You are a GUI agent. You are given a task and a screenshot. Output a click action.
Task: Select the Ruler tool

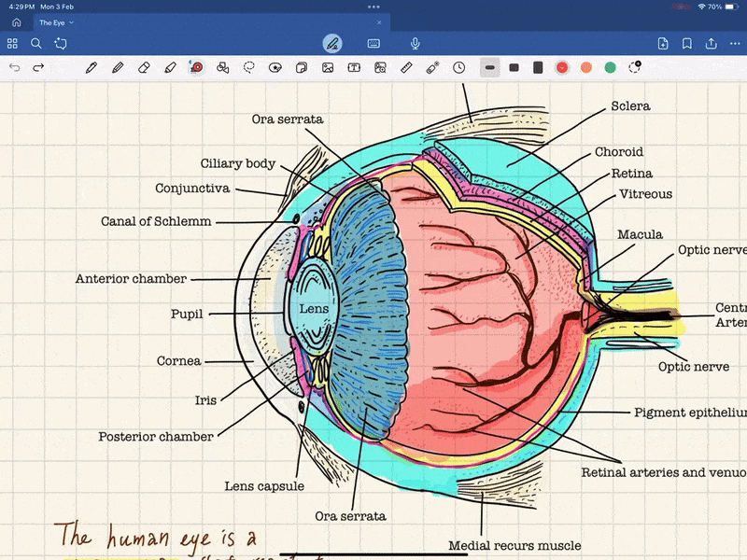(x=406, y=67)
